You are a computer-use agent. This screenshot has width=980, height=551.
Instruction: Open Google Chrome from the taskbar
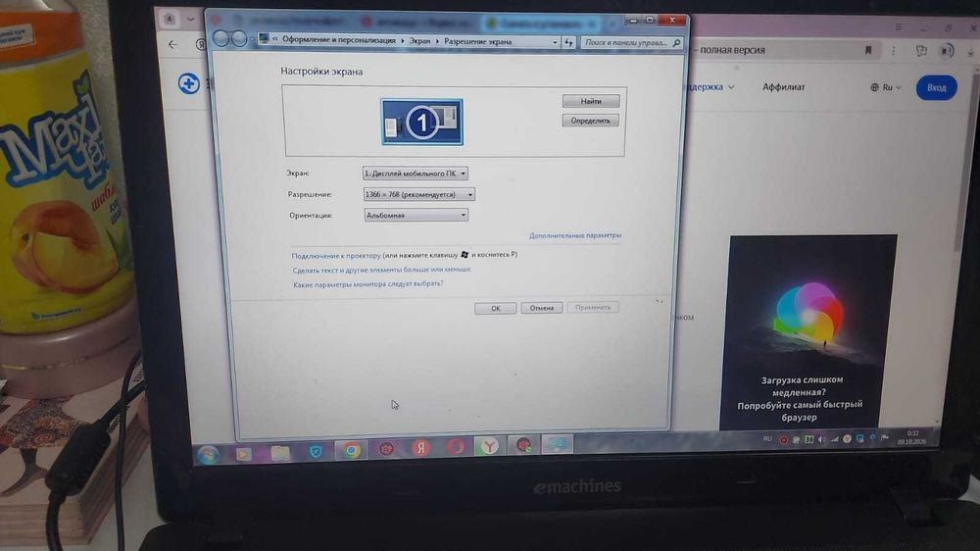coord(351,450)
